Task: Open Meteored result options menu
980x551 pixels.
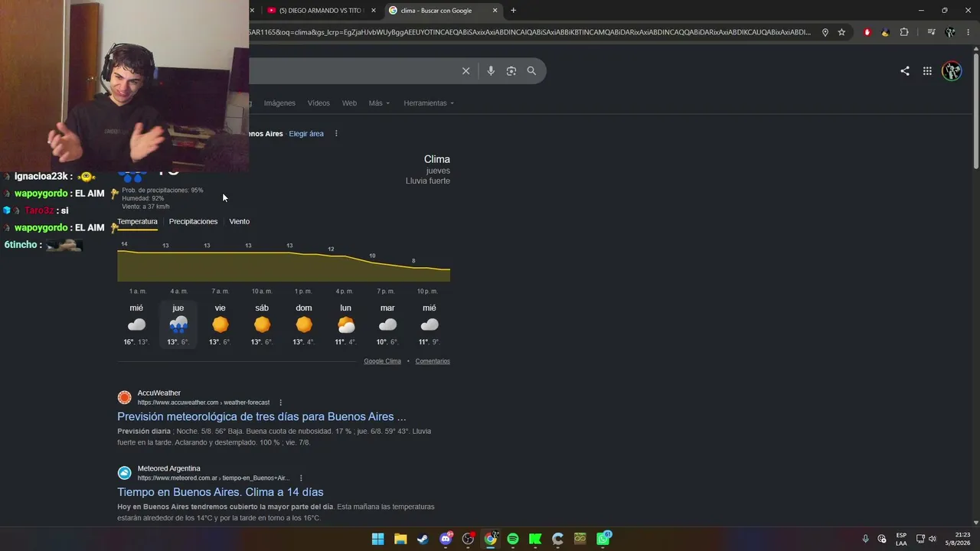Action: (x=301, y=478)
